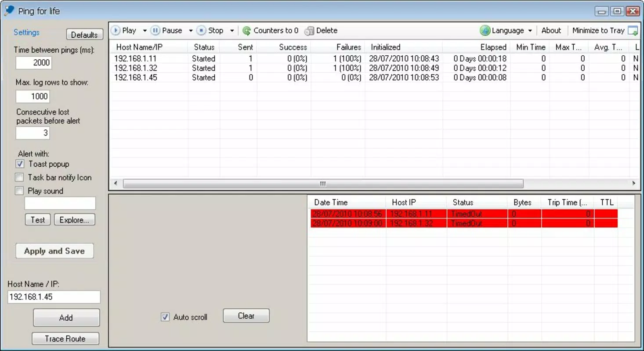Click the Initialized column header
644x351 pixels.
pyautogui.click(x=404, y=47)
